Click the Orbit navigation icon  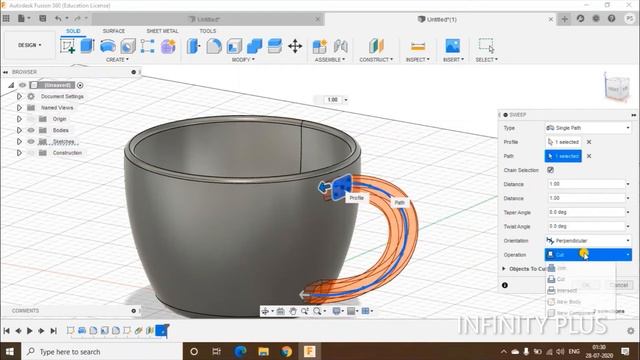[265, 311]
